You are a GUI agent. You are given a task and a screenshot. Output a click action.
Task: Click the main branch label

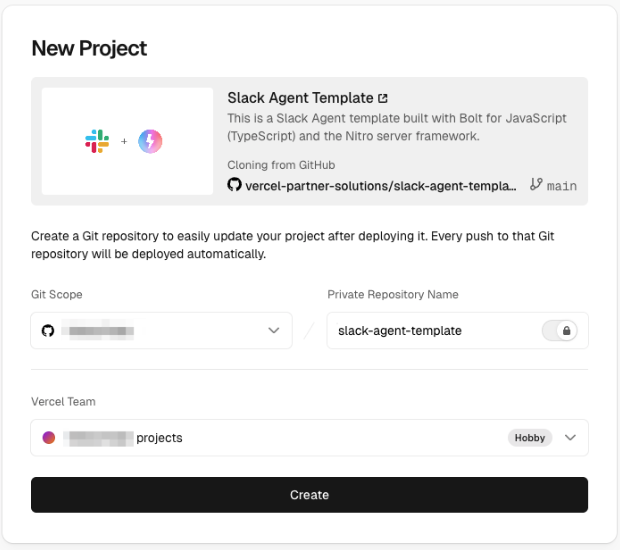[562, 185]
